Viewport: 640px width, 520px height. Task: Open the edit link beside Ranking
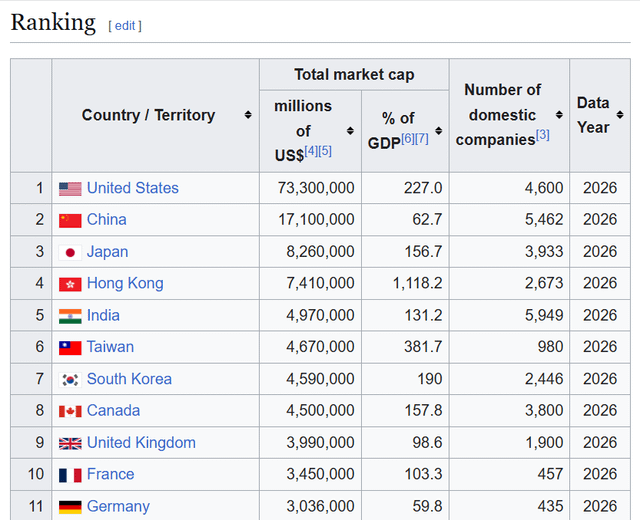[x=125, y=26]
